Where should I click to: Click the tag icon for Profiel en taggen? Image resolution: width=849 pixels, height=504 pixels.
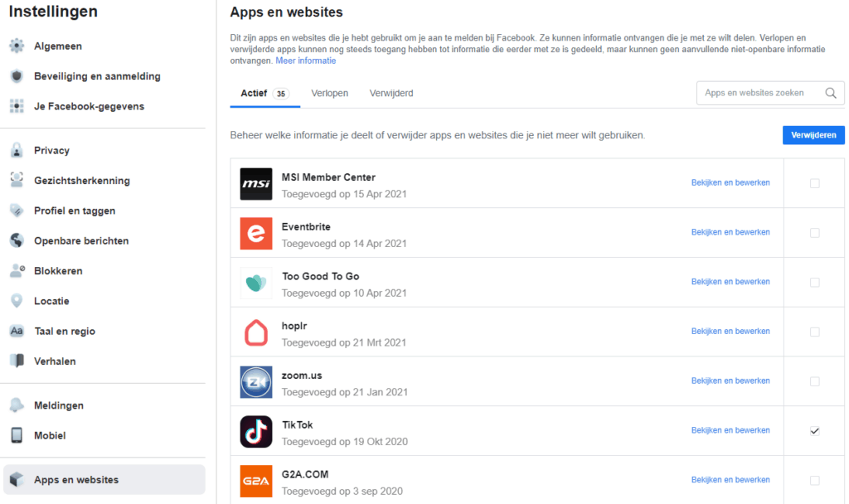(x=17, y=211)
